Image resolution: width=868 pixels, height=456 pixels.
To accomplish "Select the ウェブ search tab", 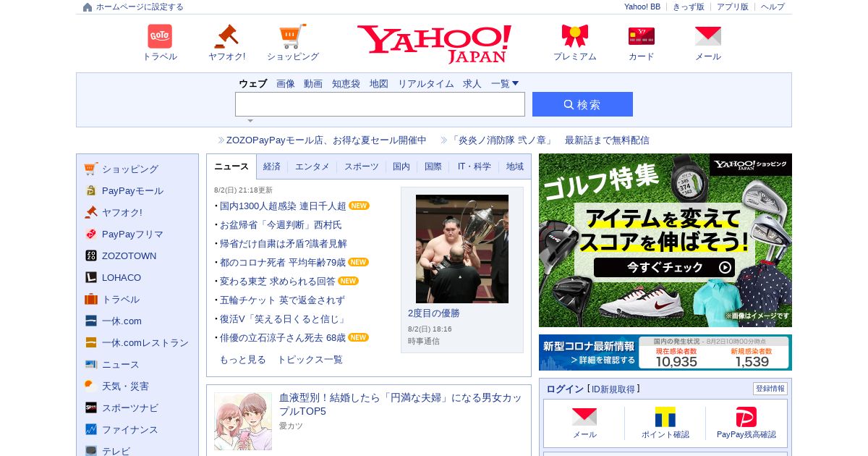I will 253,83.
